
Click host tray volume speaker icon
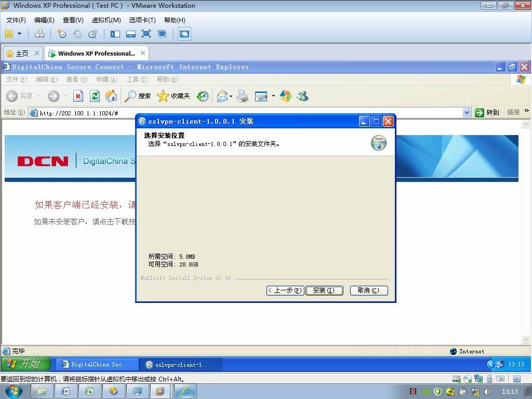[487, 392]
